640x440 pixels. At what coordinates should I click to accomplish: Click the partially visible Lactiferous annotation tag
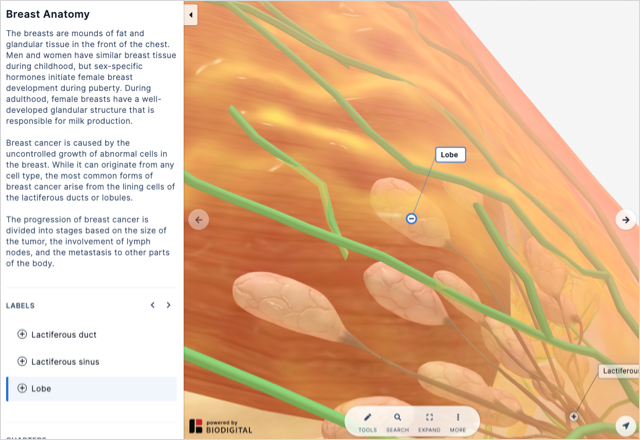point(619,371)
